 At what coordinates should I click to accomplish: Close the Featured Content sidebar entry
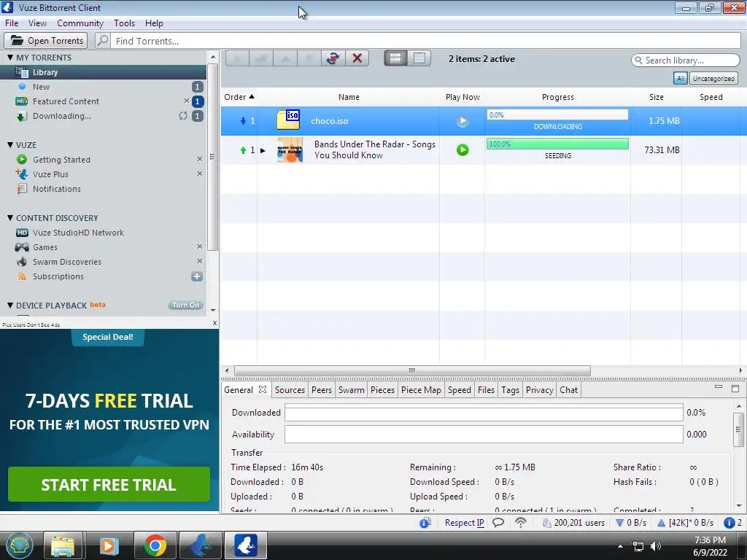pyautogui.click(x=186, y=101)
